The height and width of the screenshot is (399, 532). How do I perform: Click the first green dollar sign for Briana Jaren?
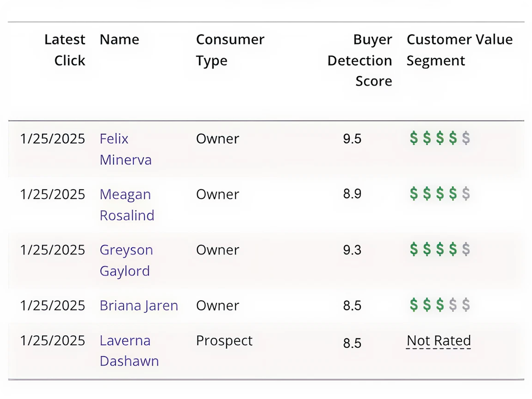(414, 305)
